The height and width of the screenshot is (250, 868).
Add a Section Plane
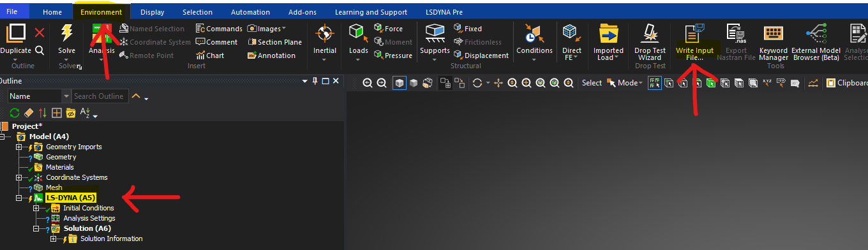tap(274, 42)
